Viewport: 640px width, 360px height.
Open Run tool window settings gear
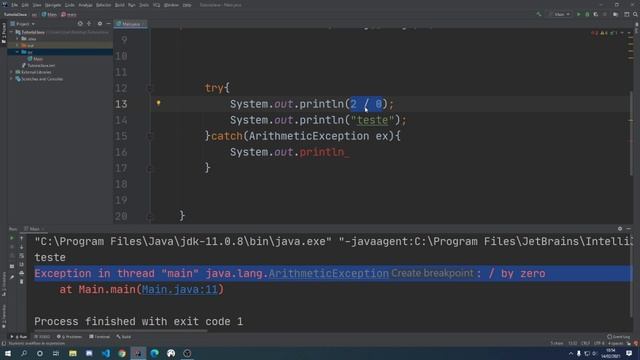pos(620,229)
